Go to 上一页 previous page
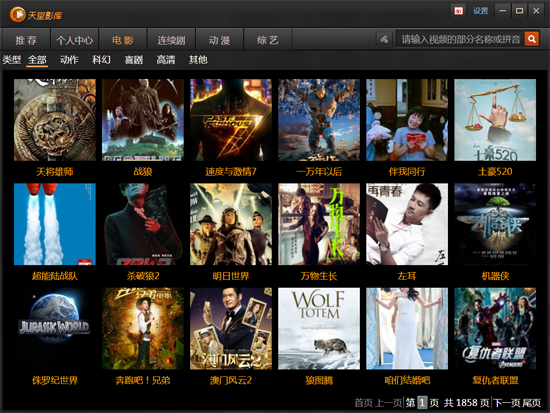Image resolution: width=550 pixels, height=413 pixels. 389,402
